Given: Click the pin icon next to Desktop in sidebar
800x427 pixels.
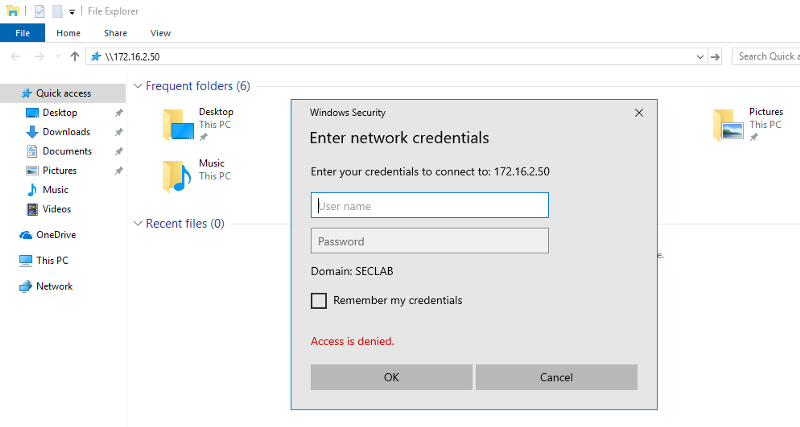Looking at the screenshot, I should pyautogui.click(x=118, y=113).
